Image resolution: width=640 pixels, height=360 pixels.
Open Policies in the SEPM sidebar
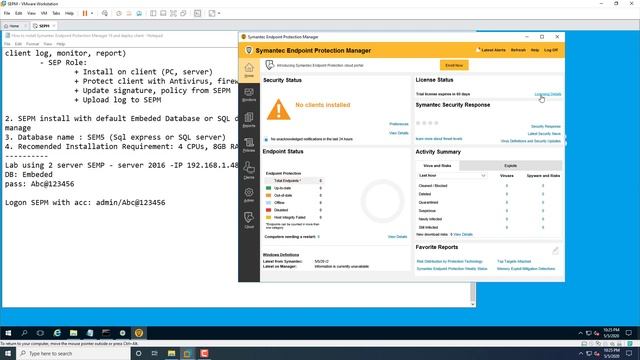pos(249,145)
